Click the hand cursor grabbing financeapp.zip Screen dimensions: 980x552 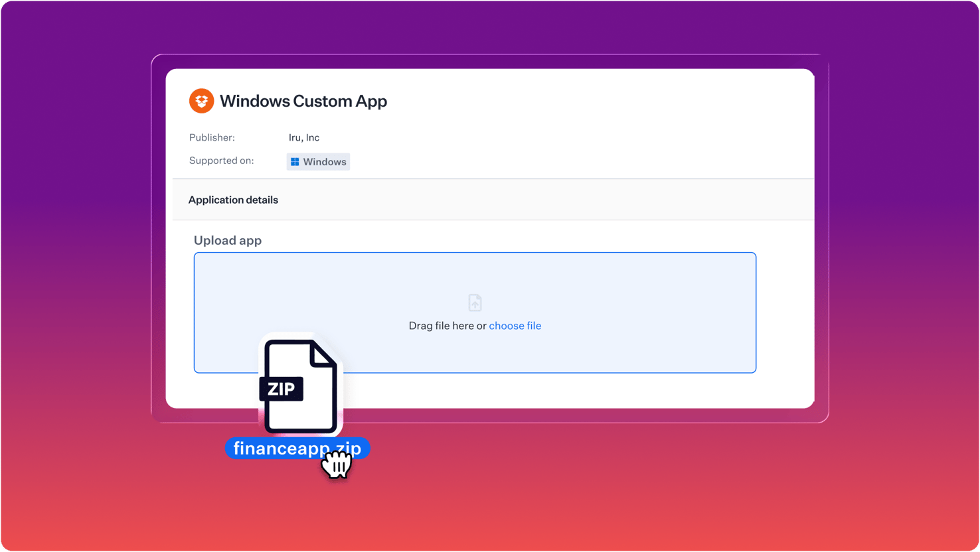pyautogui.click(x=337, y=465)
